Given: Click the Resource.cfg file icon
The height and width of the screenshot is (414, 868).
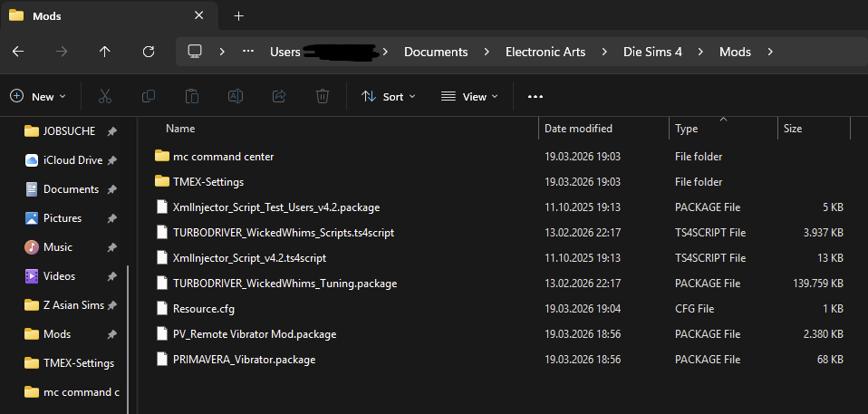Looking at the screenshot, I should (161, 309).
